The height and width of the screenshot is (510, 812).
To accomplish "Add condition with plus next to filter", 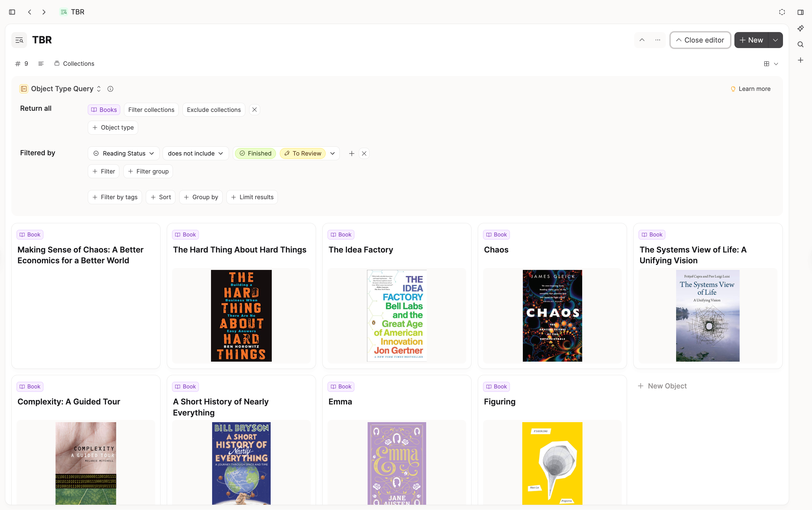I will coord(351,154).
